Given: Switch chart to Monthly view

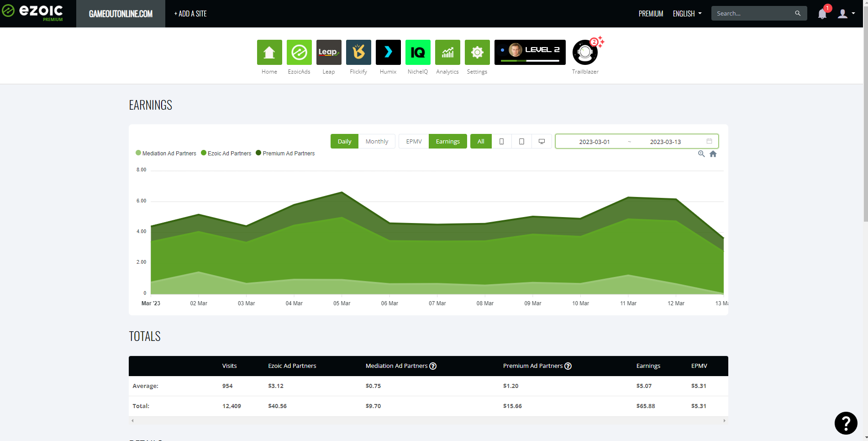Looking at the screenshot, I should coord(377,141).
